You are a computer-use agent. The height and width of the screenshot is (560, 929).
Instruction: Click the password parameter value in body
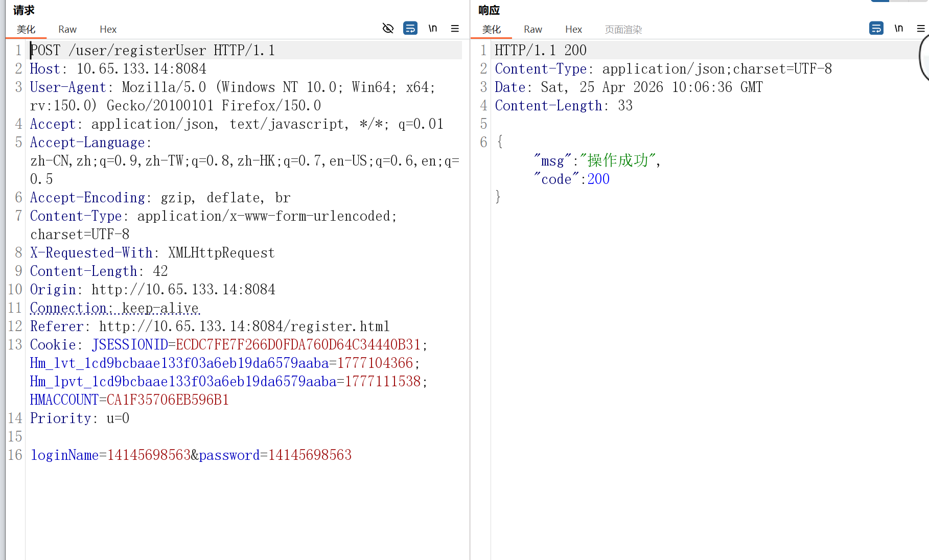(x=310, y=455)
